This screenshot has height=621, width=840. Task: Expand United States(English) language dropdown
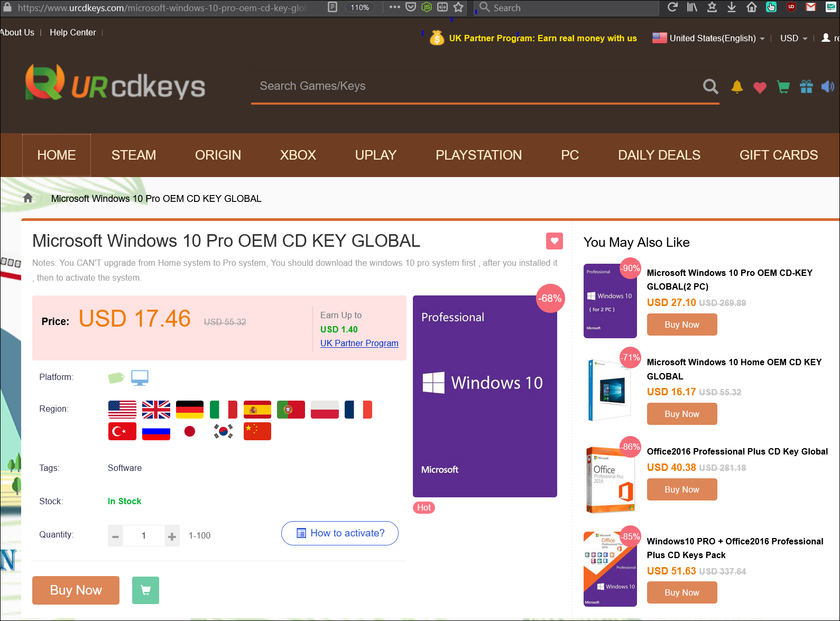coord(708,38)
